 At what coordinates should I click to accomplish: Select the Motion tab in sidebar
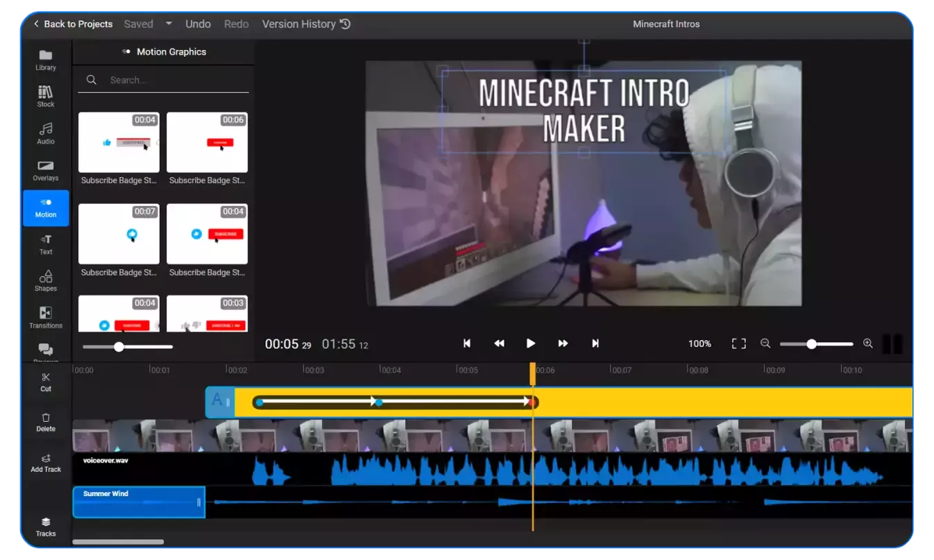point(46,207)
